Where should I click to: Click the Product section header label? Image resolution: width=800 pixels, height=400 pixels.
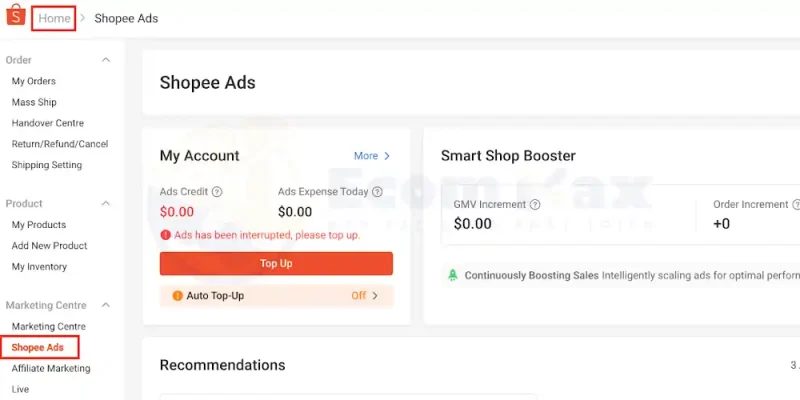coord(24,204)
